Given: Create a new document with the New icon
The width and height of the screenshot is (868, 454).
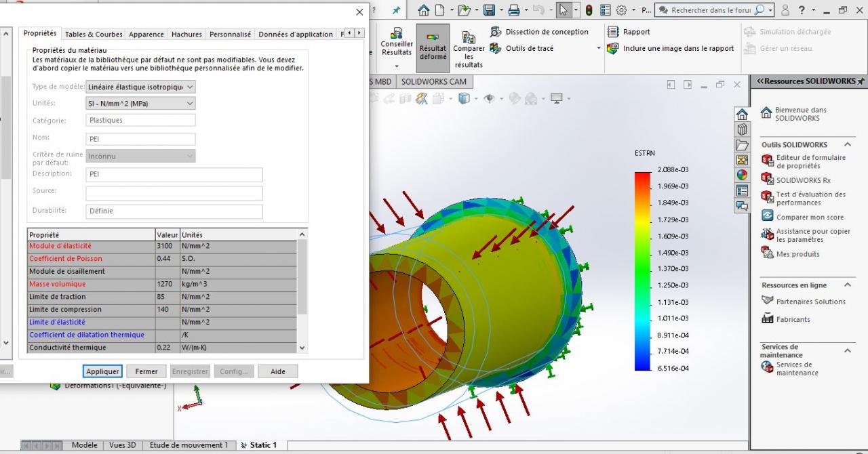Looking at the screenshot, I should (x=440, y=10).
